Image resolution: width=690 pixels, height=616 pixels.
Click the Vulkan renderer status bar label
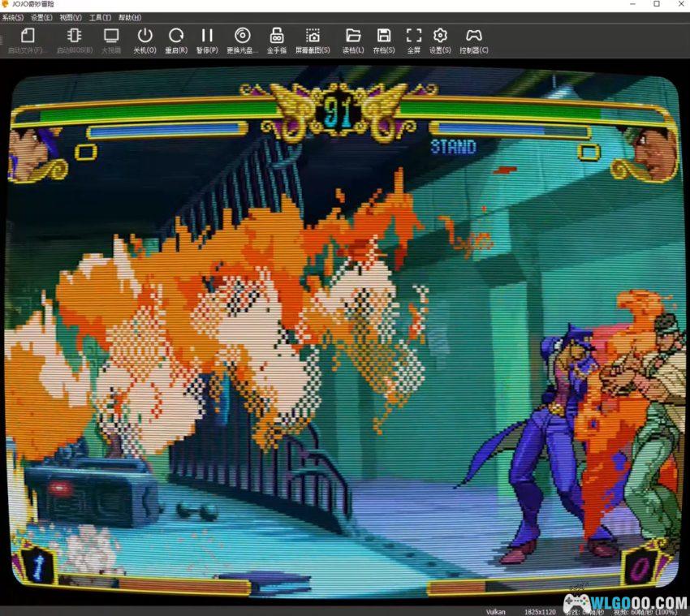click(495, 612)
